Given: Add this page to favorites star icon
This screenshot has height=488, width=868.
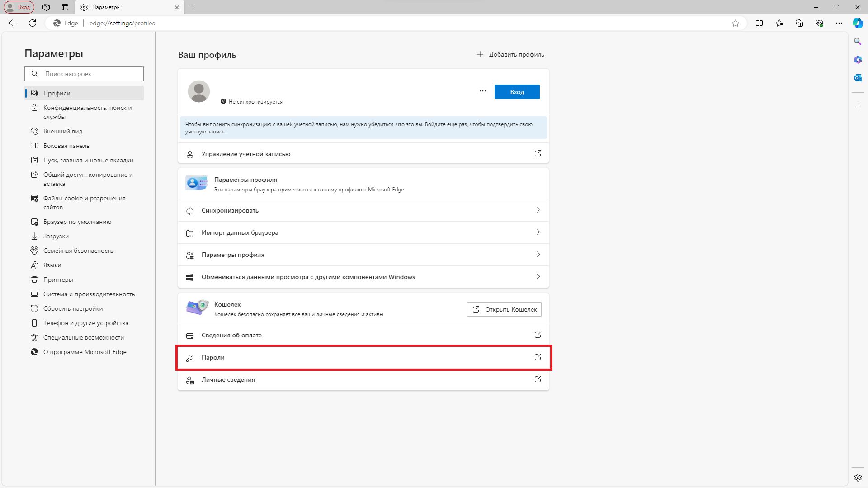Looking at the screenshot, I should [x=736, y=23].
